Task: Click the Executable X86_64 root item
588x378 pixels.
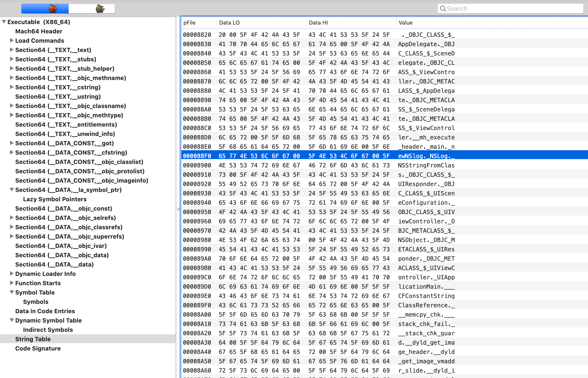Action: (39, 21)
